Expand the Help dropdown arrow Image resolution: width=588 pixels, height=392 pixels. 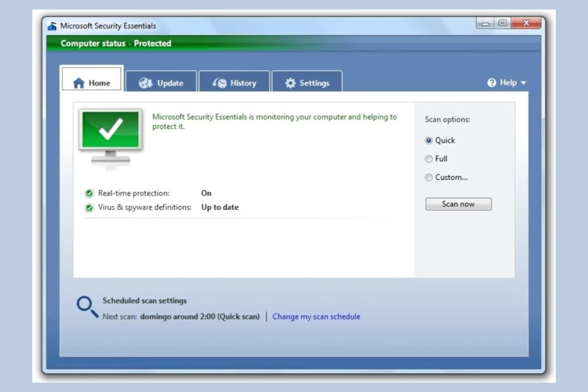pos(523,83)
